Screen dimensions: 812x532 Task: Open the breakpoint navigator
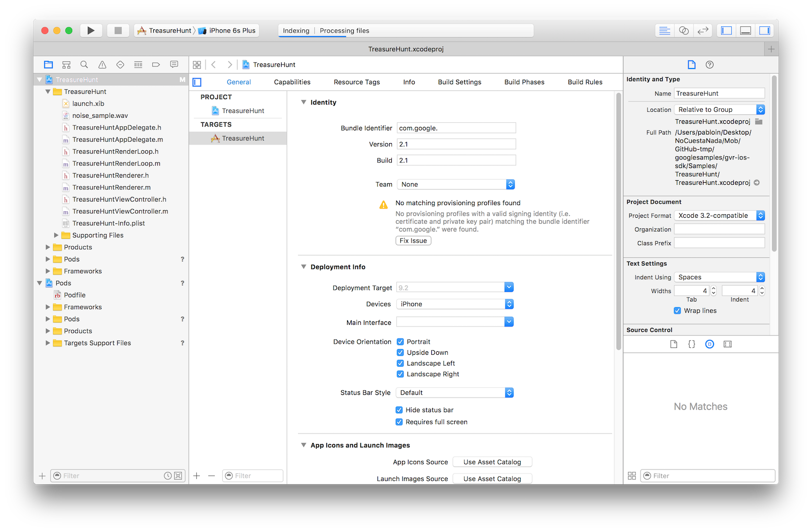pos(156,64)
